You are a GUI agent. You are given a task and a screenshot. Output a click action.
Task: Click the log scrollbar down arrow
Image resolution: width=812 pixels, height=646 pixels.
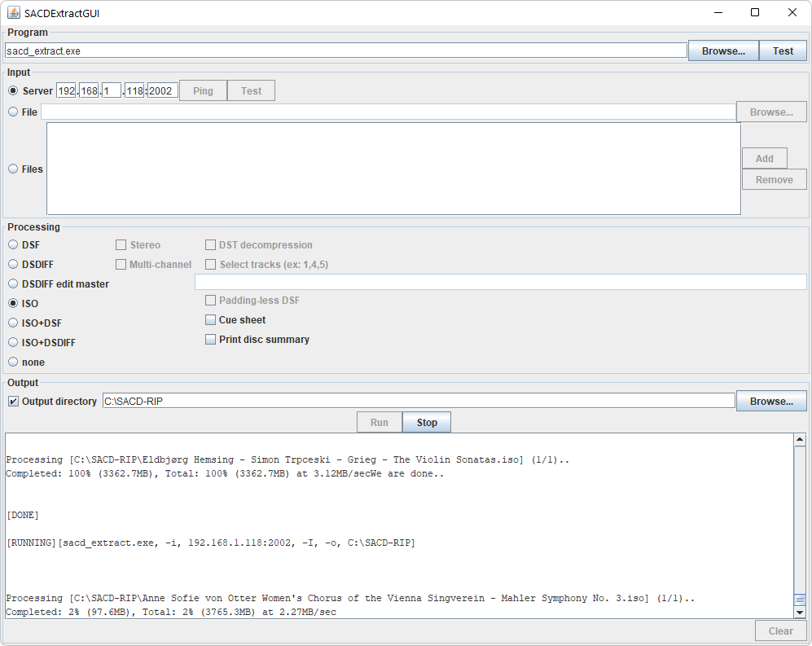coord(800,612)
